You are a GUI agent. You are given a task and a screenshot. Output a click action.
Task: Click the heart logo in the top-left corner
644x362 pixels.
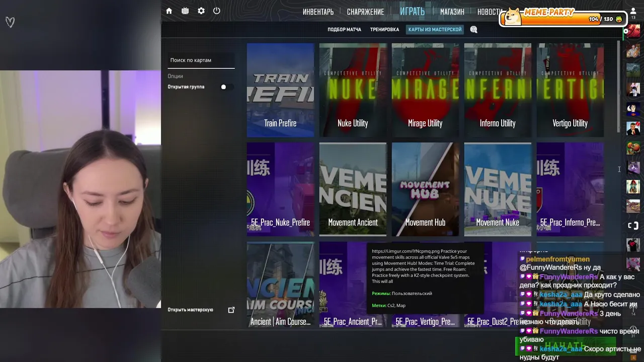point(10,22)
